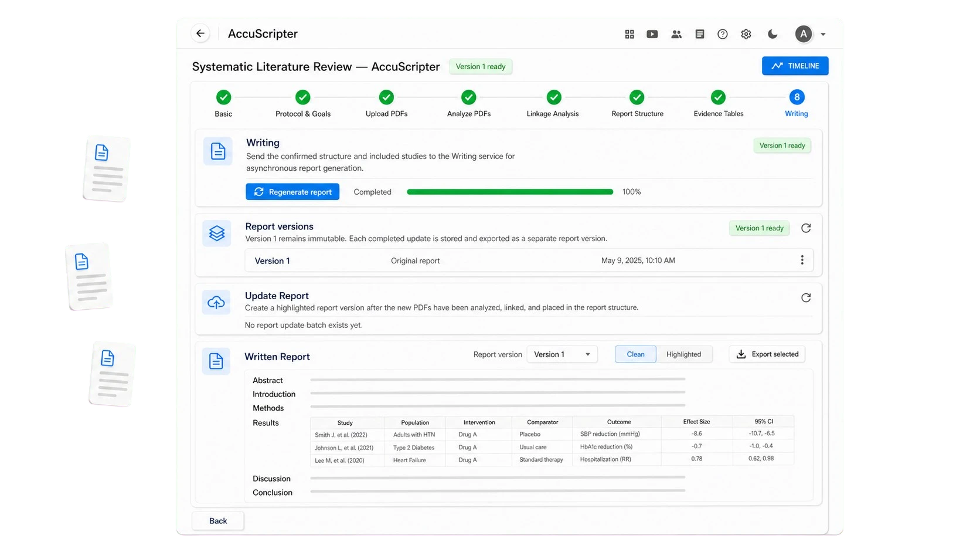
Task: Open the document list icon in header
Action: [700, 34]
